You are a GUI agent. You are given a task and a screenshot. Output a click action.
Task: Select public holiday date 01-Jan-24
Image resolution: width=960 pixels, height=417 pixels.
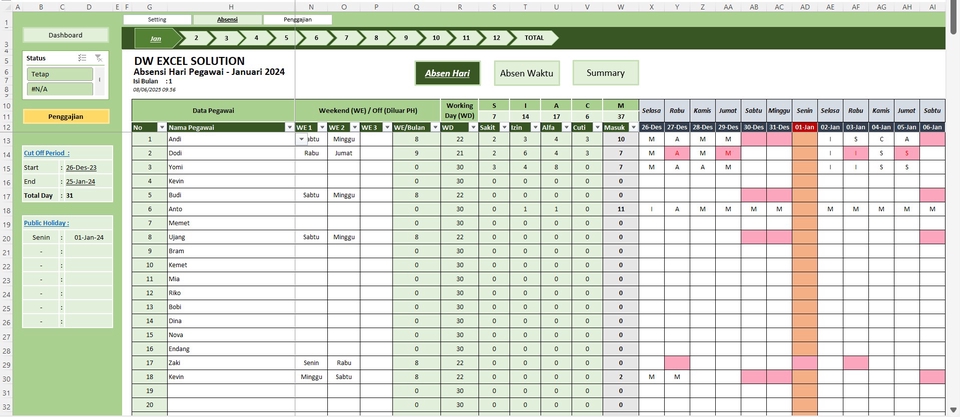point(89,237)
